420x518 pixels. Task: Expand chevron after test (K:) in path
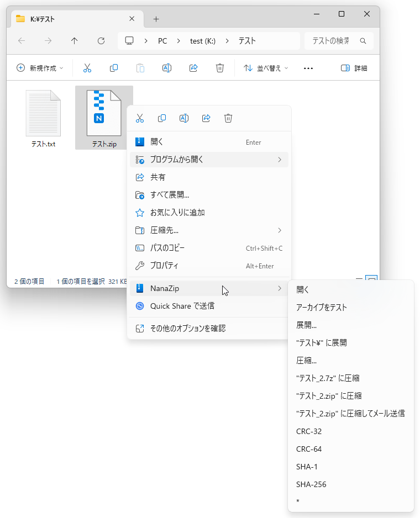227,41
